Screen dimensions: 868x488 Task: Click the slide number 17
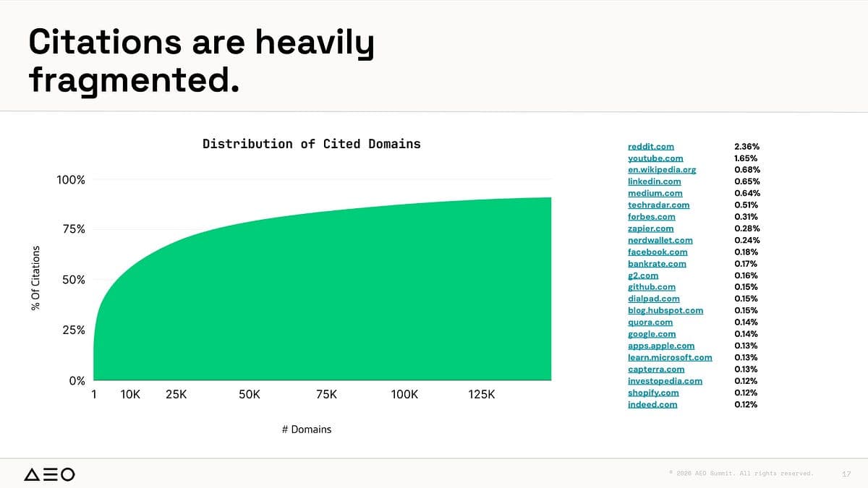846,474
